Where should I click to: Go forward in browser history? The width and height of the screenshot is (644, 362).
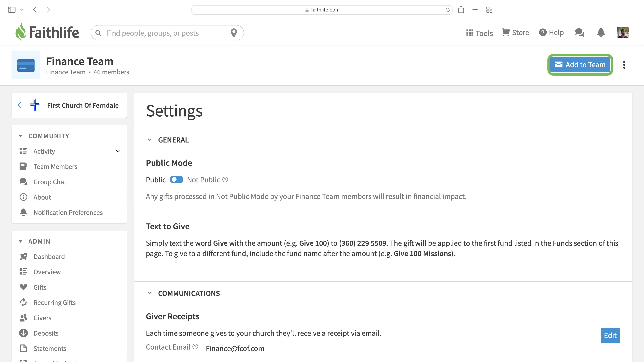tap(48, 10)
